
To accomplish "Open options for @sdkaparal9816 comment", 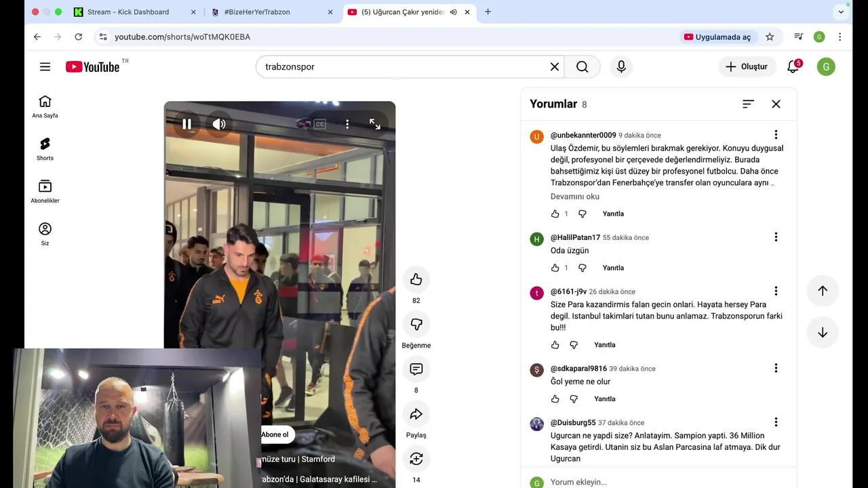I will pos(776,368).
